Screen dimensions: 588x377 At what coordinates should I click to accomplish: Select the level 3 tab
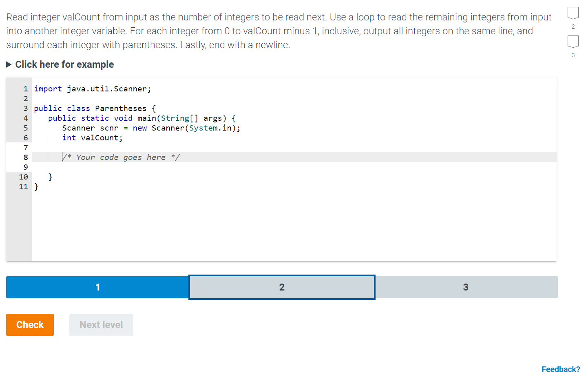pos(466,287)
